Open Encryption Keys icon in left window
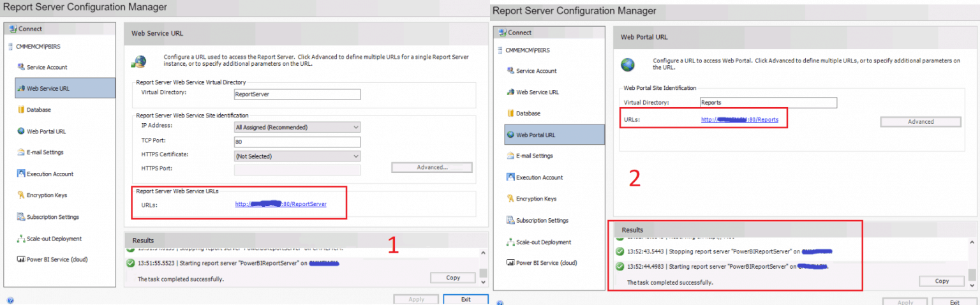Image resolution: width=980 pixels, height=305 pixels. tap(21, 195)
